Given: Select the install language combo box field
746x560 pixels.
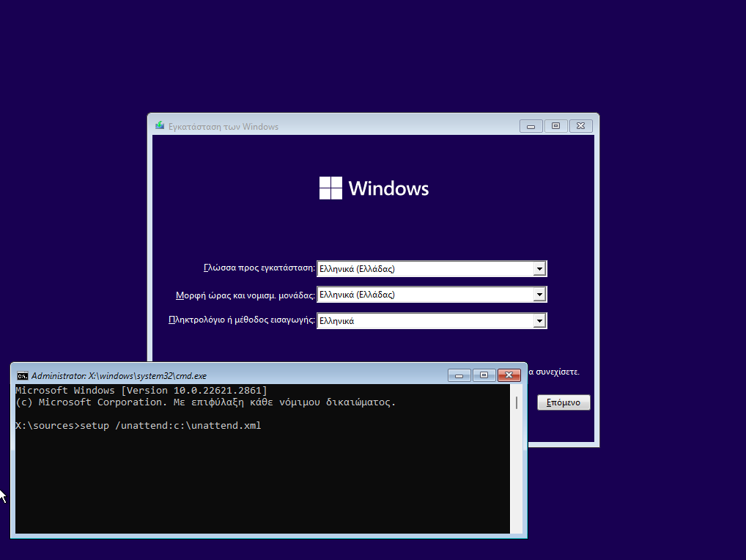Looking at the screenshot, I should pyautogui.click(x=432, y=269).
